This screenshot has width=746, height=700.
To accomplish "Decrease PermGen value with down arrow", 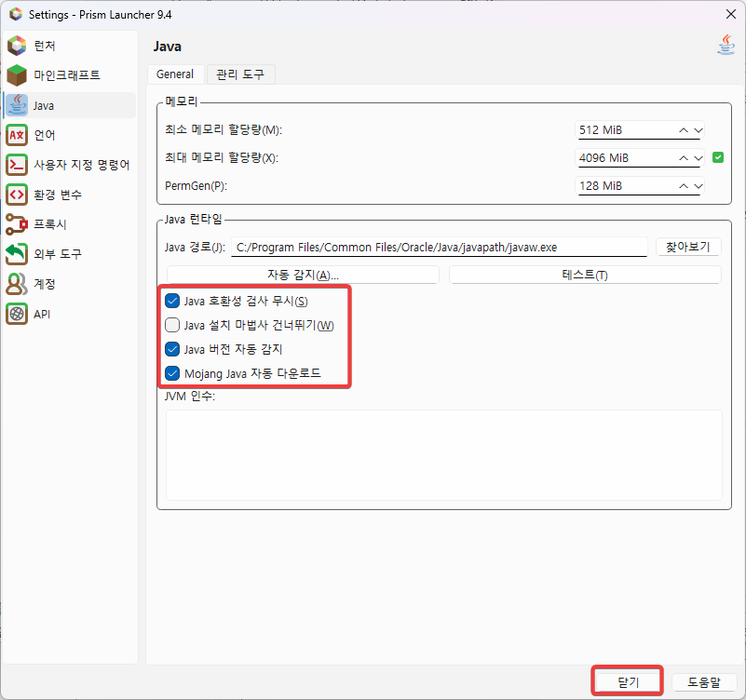I will click(x=698, y=186).
